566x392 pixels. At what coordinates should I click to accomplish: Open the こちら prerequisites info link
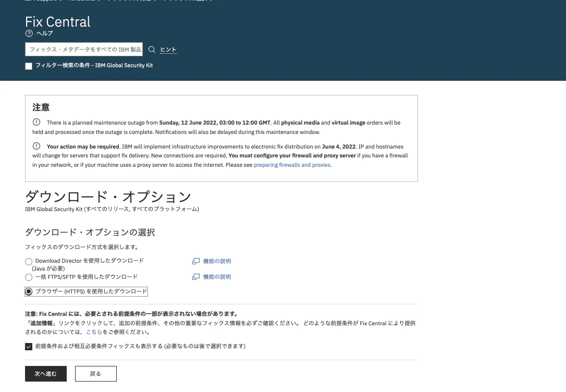(x=94, y=332)
